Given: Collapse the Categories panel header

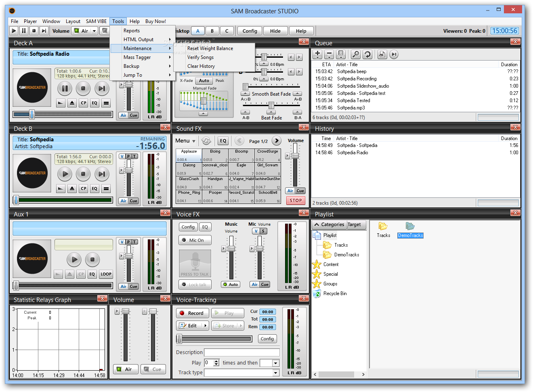Looking at the screenshot, I should pyautogui.click(x=329, y=224).
